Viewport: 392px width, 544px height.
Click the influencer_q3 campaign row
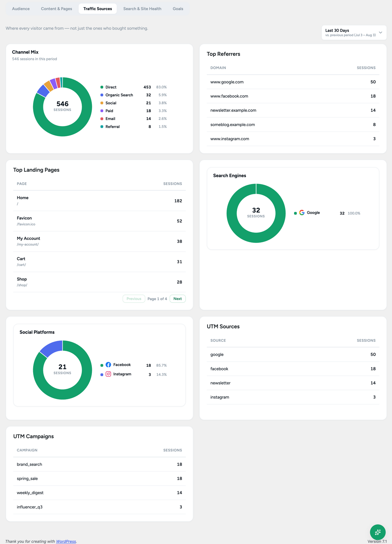(x=99, y=507)
